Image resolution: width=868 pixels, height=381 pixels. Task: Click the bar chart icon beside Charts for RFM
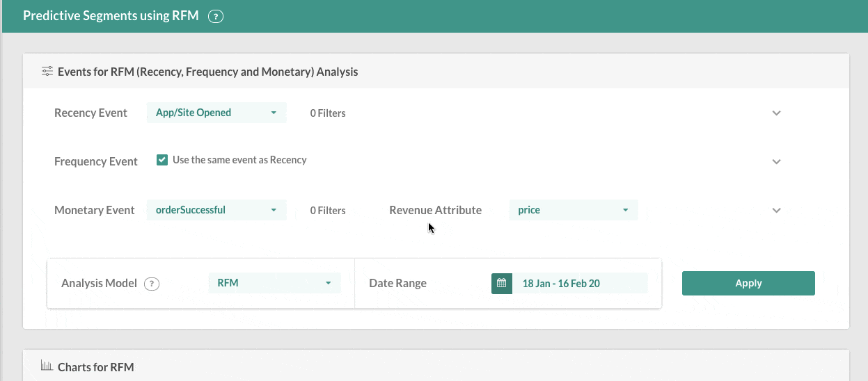47,366
